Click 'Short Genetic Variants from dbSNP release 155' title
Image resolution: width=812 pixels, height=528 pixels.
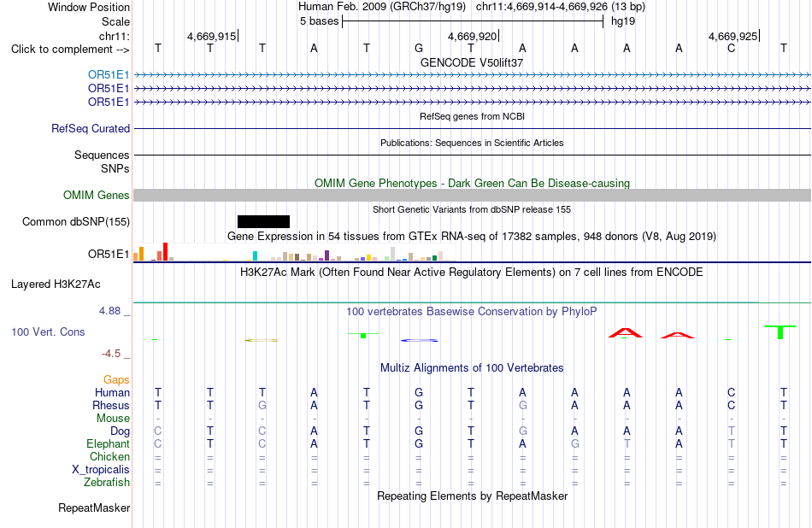pos(472,209)
